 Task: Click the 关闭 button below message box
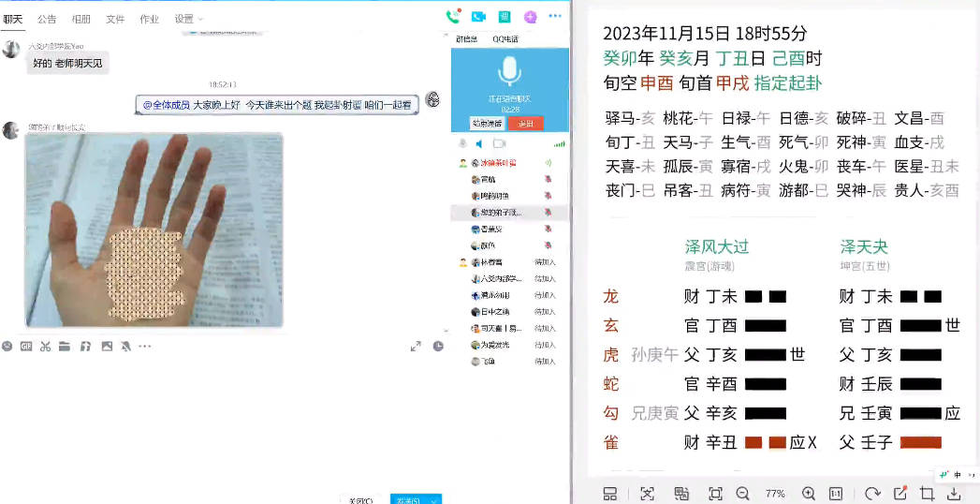[x=359, y=500]
